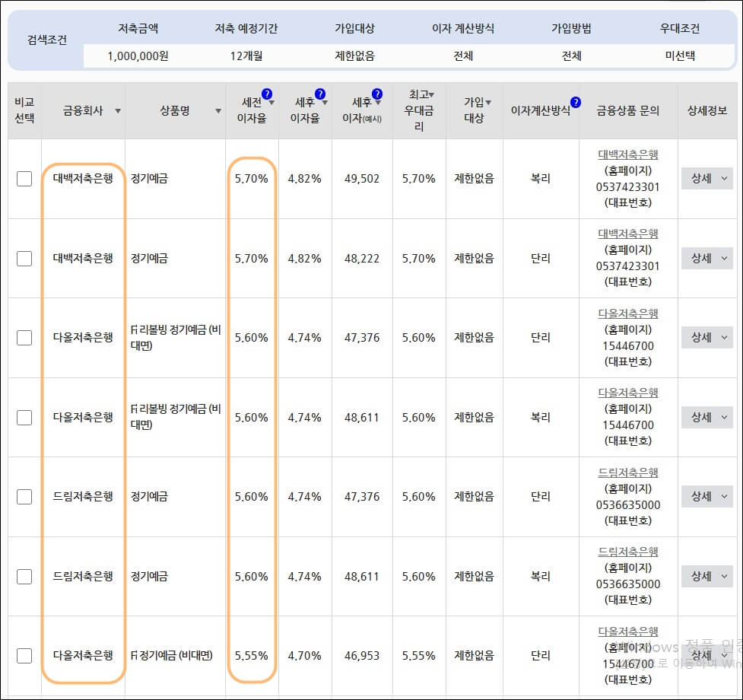Screen dimensions: 743x700
Task: View the 세후이자(예시) question mark help icon
Action: click(x=377, y=94)
